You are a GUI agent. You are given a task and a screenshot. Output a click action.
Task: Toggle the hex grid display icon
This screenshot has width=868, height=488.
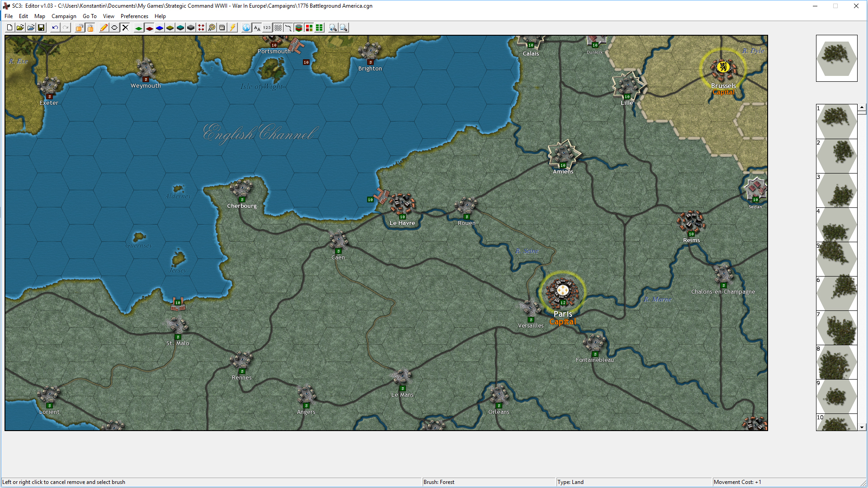(278, 28)
